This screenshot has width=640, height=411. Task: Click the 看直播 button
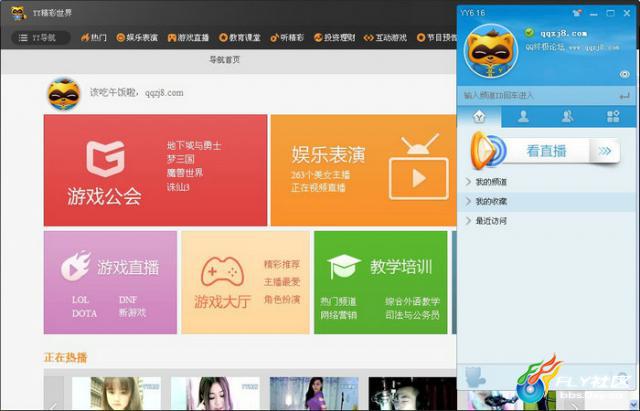click(x=547, y=151)
